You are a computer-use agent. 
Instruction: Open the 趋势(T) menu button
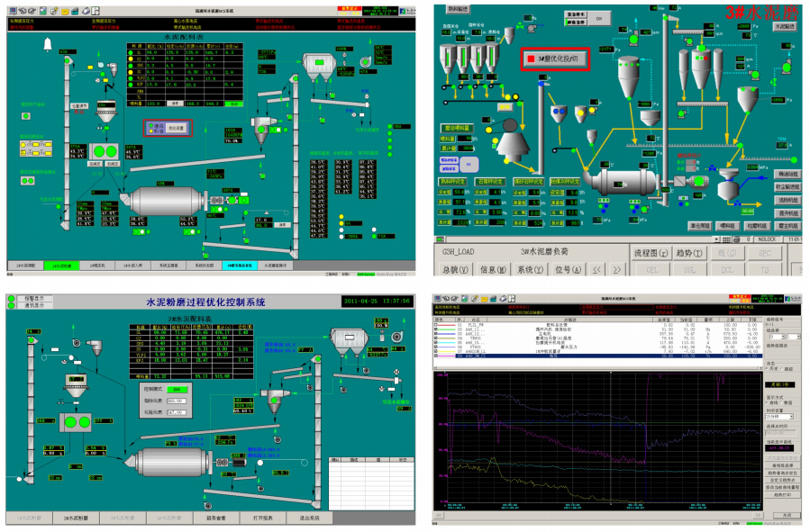pyautogui.click(x=689, y=253)
